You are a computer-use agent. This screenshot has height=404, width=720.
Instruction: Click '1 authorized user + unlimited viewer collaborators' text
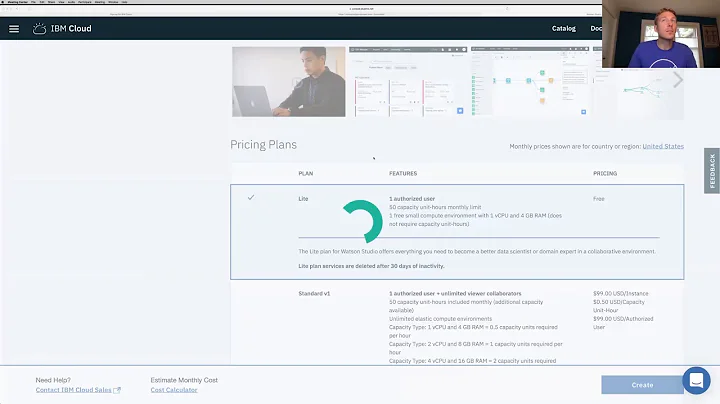click(x=455, y=293)
